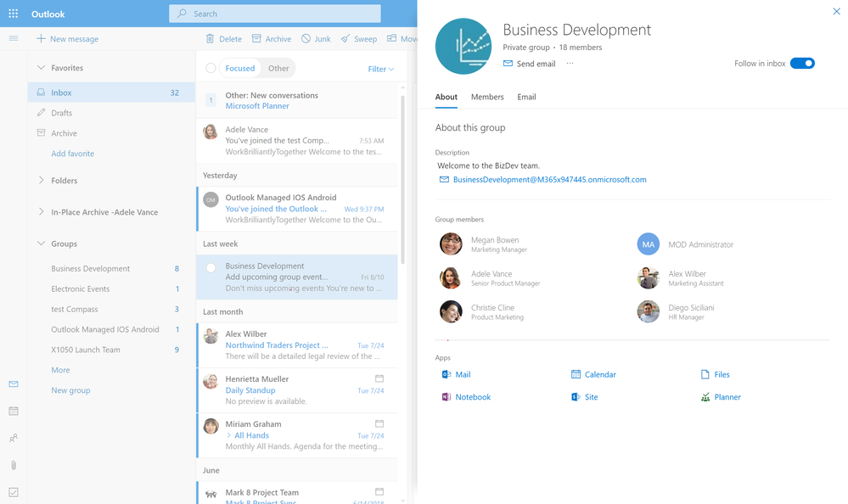
Task: Collapse the Groups section
Action: click(x=41, y=244)
